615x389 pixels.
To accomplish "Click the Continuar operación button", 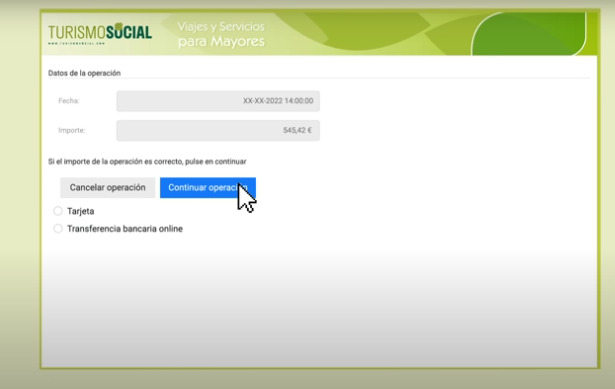I will (x=208, y=188).
